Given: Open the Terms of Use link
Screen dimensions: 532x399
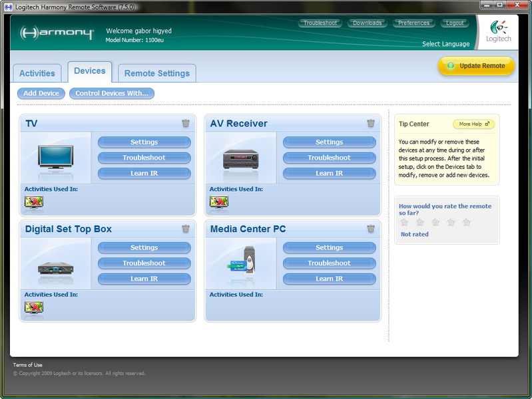Looking at the screenshot, I should (x=27, y=365).
